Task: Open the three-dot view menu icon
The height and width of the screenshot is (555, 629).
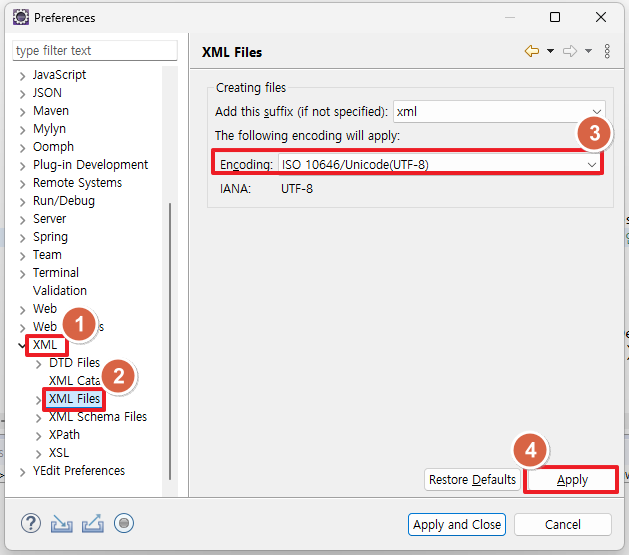Action: pos(607,52)
